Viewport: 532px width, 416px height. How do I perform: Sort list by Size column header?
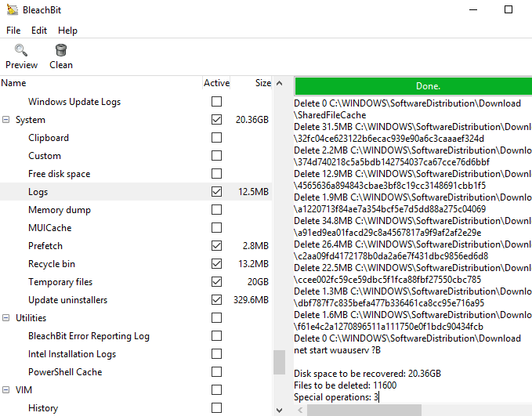point(262,83)
